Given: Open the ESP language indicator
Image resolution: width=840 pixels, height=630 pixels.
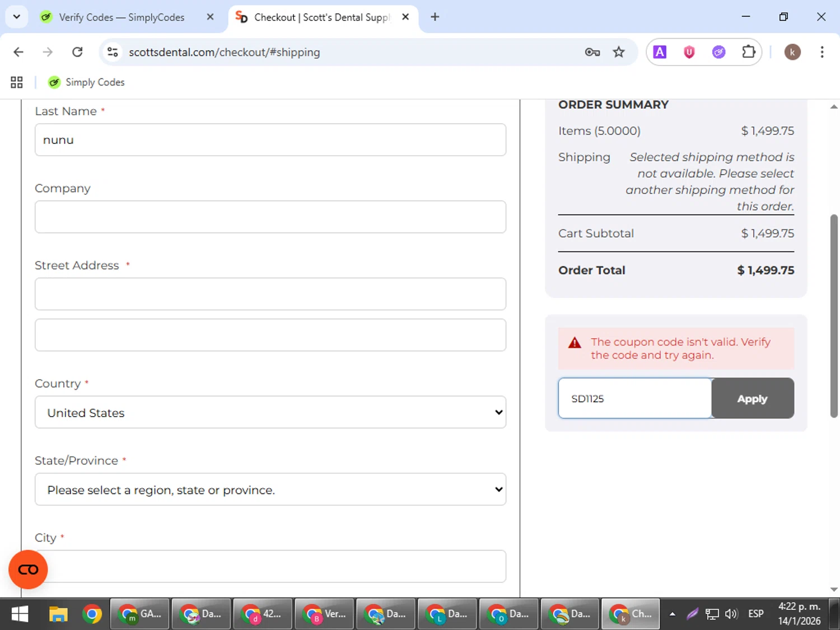Looking at the screenshot, I should (756, 614).
